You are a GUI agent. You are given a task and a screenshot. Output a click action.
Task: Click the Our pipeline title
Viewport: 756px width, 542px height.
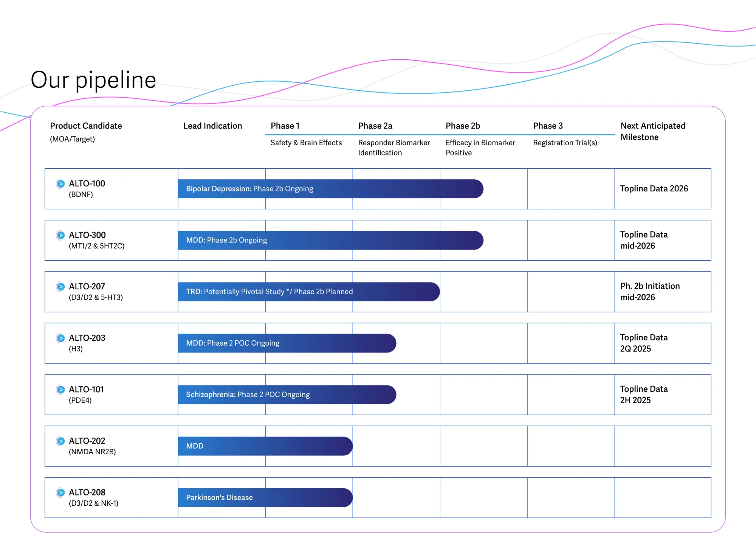coord(93,80)
